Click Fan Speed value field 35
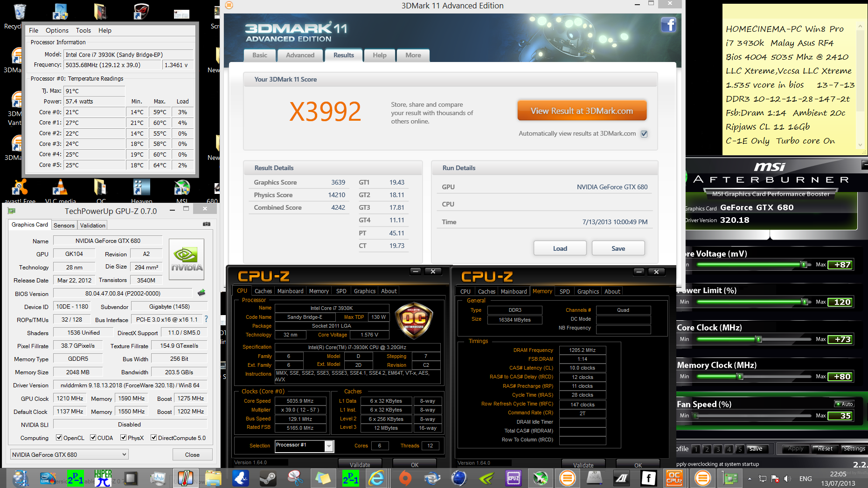The height and width of the screenshot is (488, 868). pyautogui.click(x=840, y=415)
